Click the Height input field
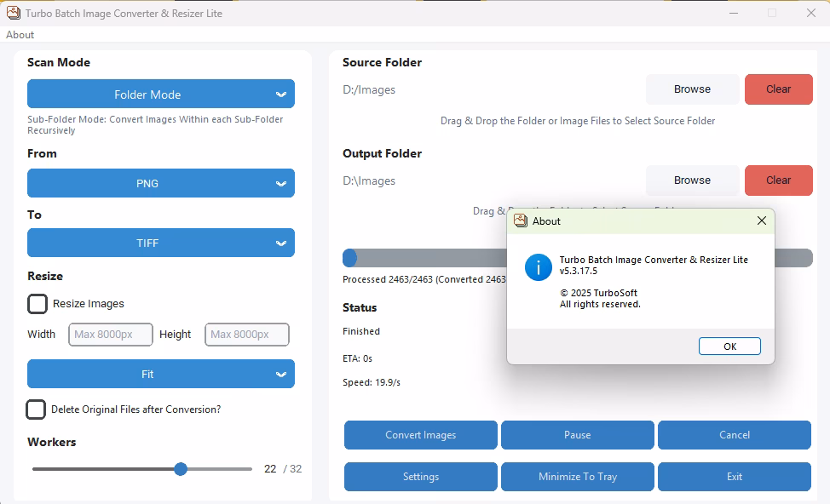 pyautogui.click(x=247, y=335)
